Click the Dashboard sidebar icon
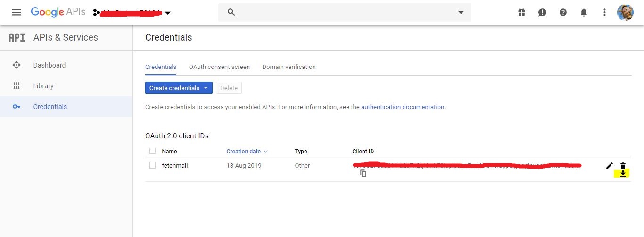Viewport: 644px width, 237px height. click(17, 65)
